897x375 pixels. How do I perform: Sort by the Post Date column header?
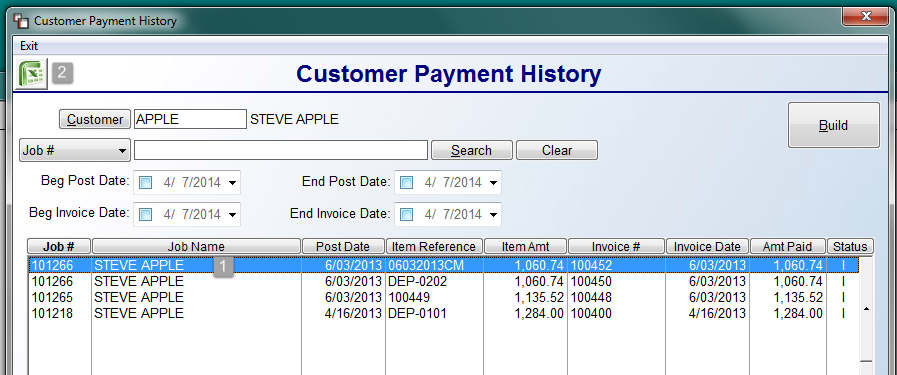tap(344, 246)
